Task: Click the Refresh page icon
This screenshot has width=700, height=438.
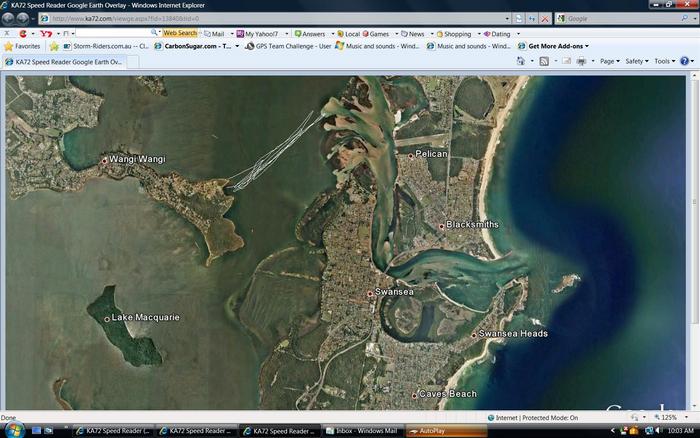Action: coord(533,18)
